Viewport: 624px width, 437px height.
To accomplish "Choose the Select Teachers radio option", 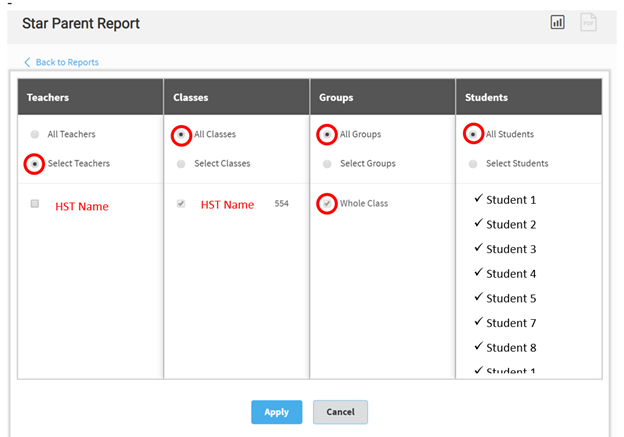I will coord(36,163).
